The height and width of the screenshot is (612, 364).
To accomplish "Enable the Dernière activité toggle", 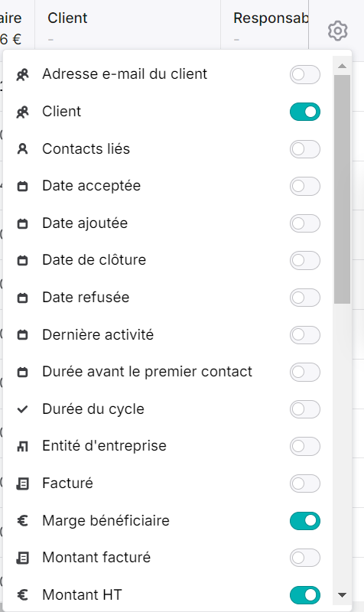I will click(305, 335).
